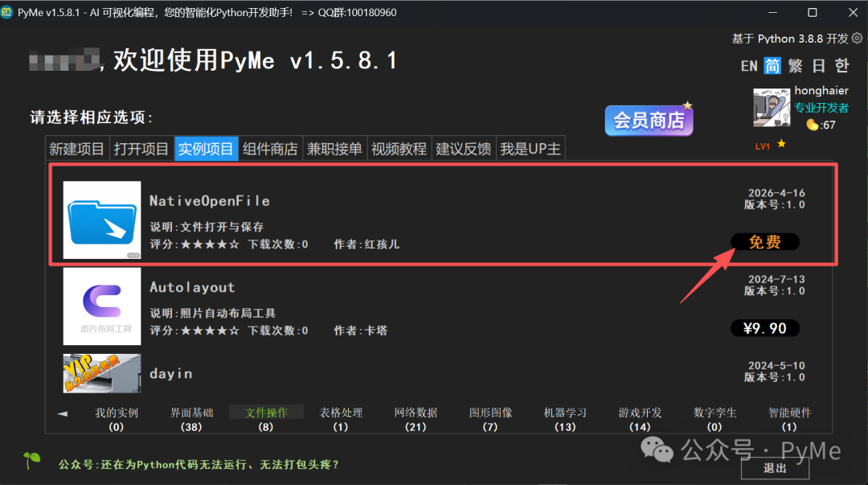Select the 游戏开发 (14) category
The height and width of the screenshot is (485, 868).
(x=640, y=419)
